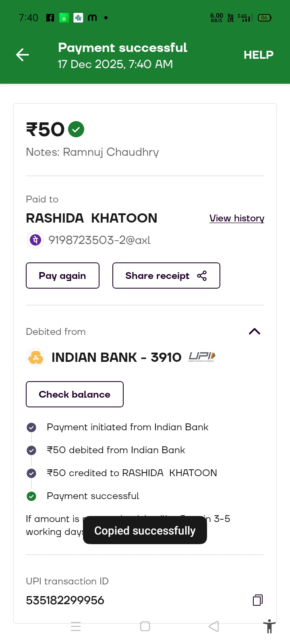Open View history link
Image resolution: width=290 pixels, height=644 pixels.
(x=237, y=218)
